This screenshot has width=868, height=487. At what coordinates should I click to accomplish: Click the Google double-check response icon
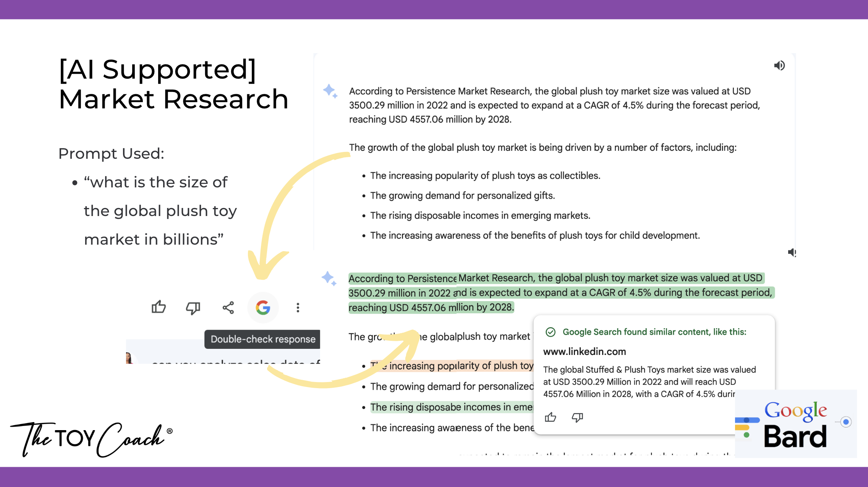(263, 308)
